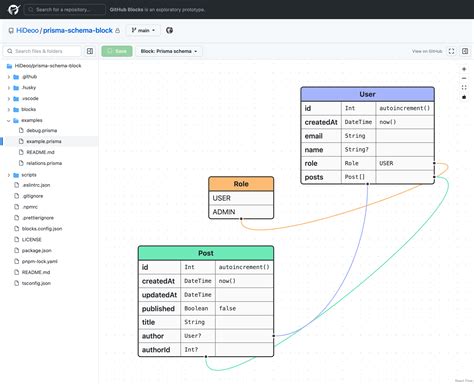This screenshot has width=474, height=384.
Task: Click the GitHub Blocks logo
Action: 14,10
